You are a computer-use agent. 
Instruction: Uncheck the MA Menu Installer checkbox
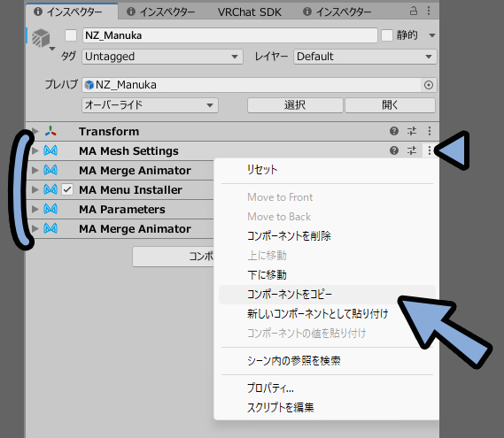(67, 189)
